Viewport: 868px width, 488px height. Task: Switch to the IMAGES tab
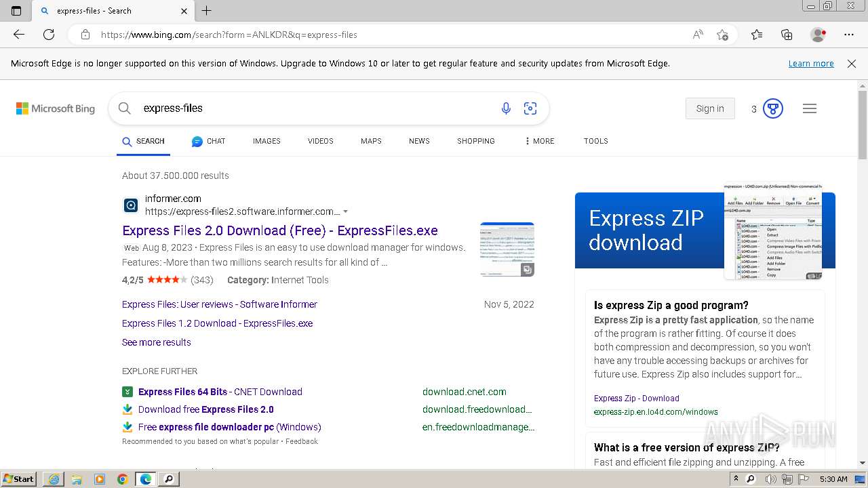(267, 141)
